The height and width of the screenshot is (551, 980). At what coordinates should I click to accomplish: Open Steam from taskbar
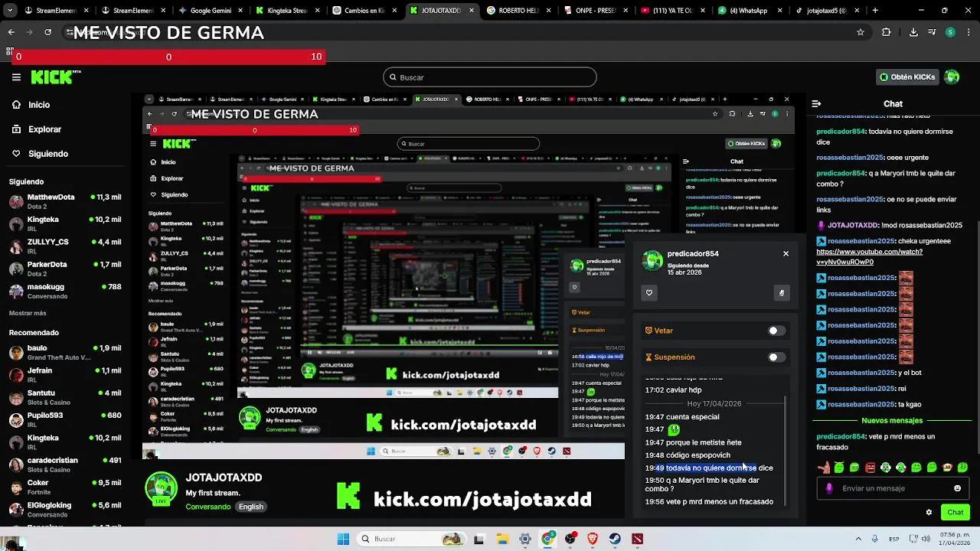pos(615,539)
